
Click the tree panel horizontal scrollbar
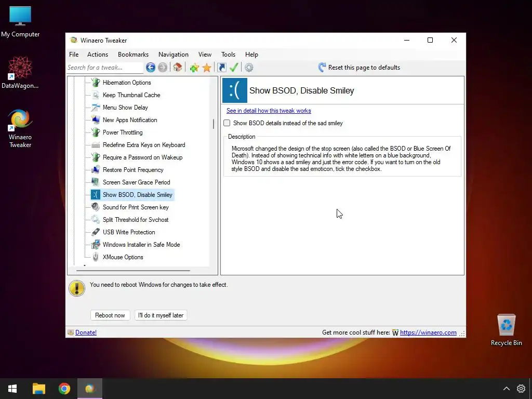(133, 271)
